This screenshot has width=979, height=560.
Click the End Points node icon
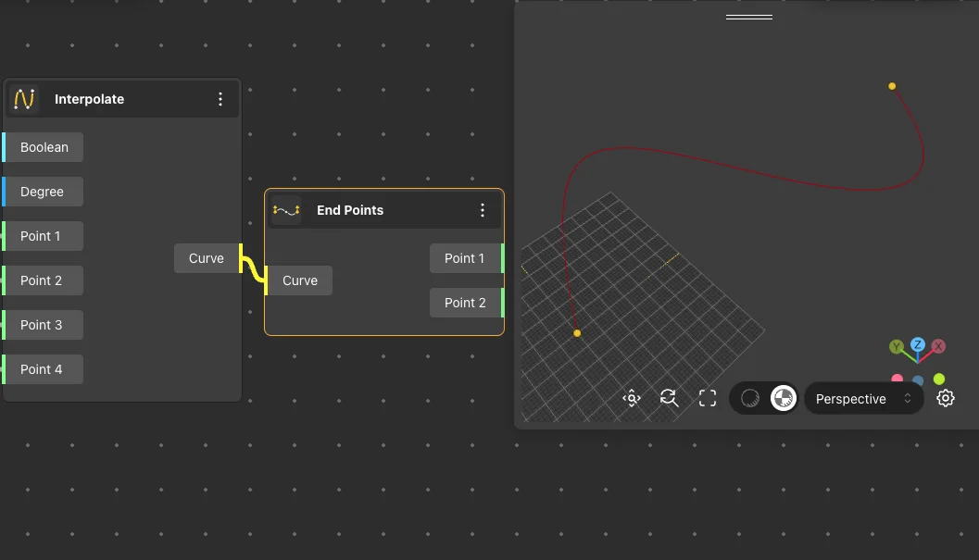tap(285, 210)
